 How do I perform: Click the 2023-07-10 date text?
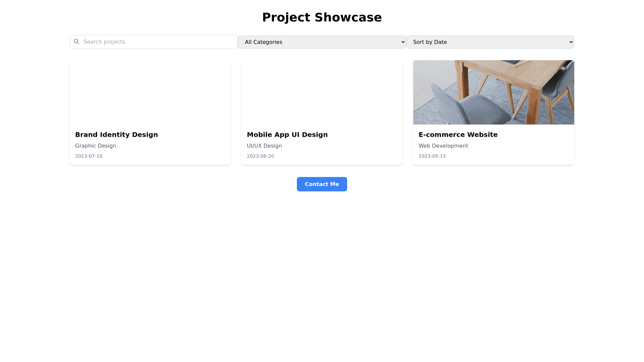click(89, 156)
